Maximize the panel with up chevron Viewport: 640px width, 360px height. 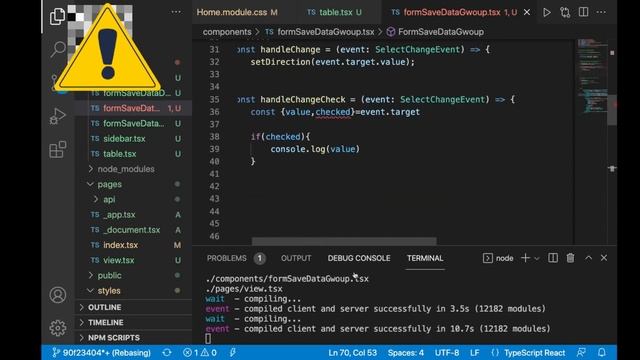click(588, 258)
